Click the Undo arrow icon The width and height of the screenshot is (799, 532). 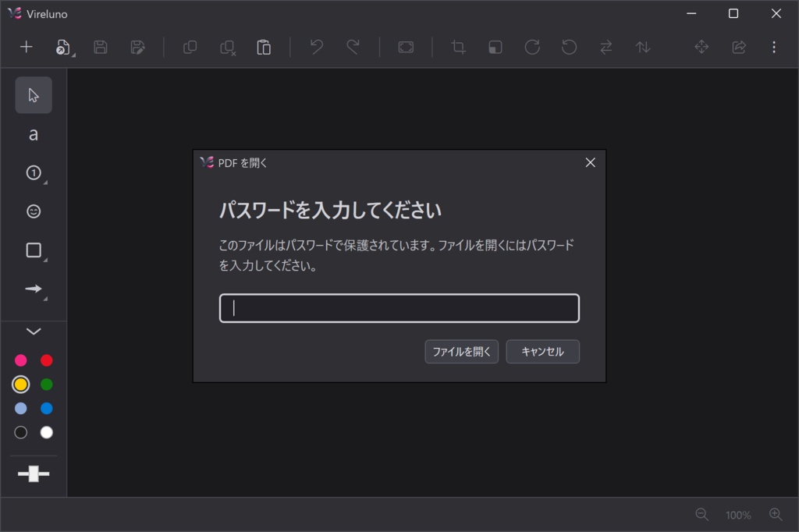click(x=317, y=47)
